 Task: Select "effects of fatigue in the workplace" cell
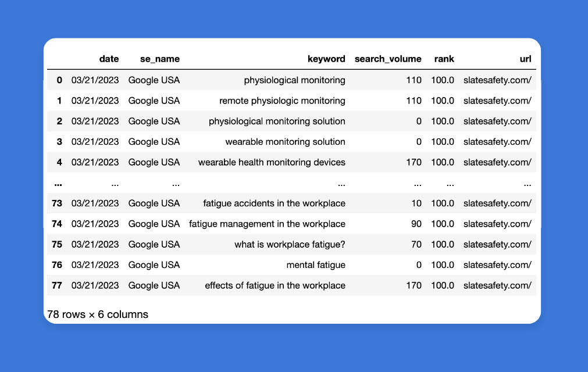(275, 285)
